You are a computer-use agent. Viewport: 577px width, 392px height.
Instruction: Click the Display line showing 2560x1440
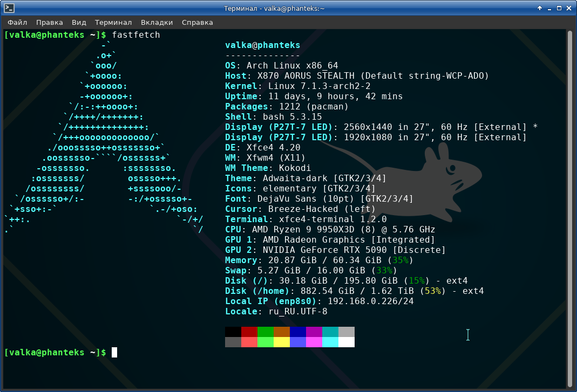click(x=382, y=127)
